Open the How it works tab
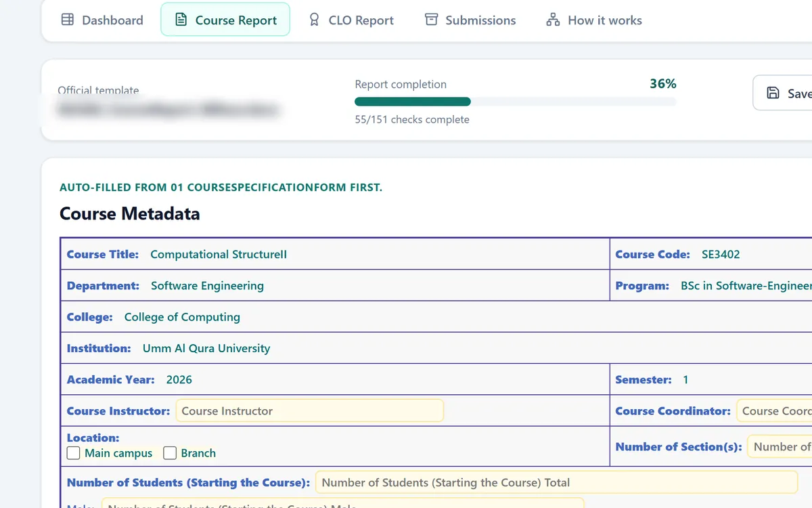This screenshot has width=812, height=508. 594,20
